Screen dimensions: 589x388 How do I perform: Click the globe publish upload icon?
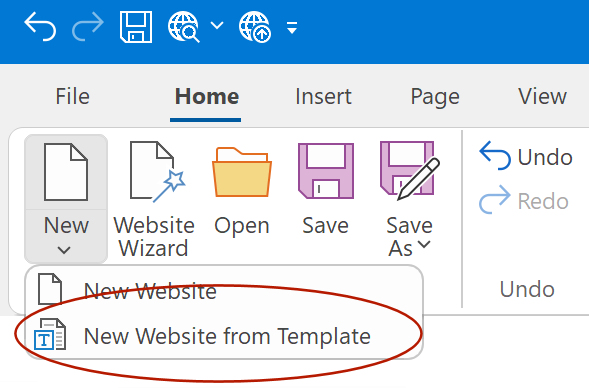[x=255, y=27]
